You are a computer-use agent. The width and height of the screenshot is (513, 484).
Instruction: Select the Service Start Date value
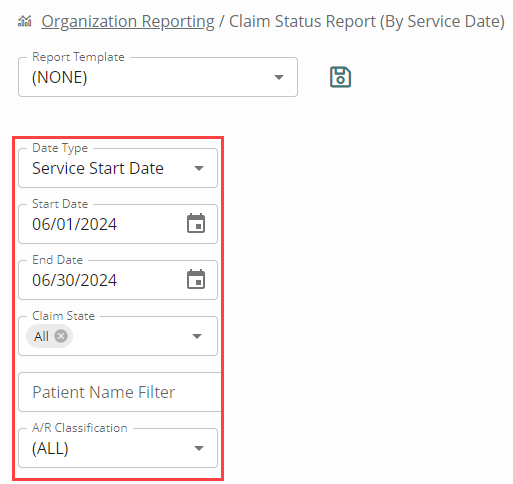(98, 168)
